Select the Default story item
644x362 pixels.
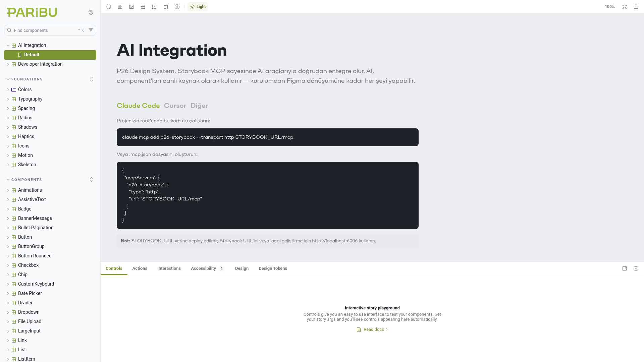[x=50, y=55]
